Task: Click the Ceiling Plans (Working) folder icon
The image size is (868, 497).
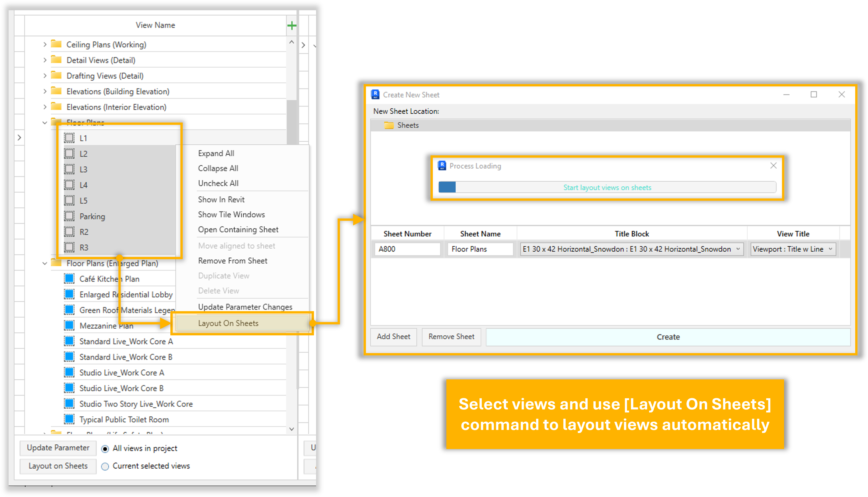Action: click(56, 44)
